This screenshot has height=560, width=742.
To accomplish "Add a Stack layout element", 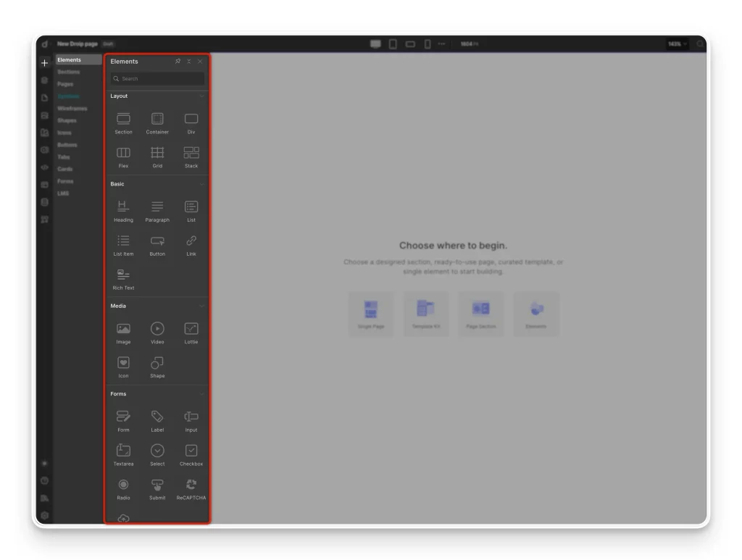I will [x=191, y=157].
